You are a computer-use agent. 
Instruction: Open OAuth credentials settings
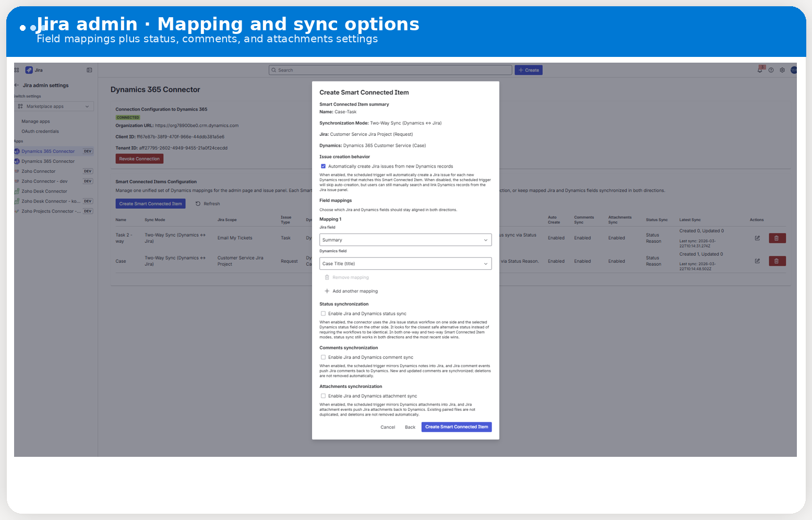pyautogui.click(x=40, y=131)
